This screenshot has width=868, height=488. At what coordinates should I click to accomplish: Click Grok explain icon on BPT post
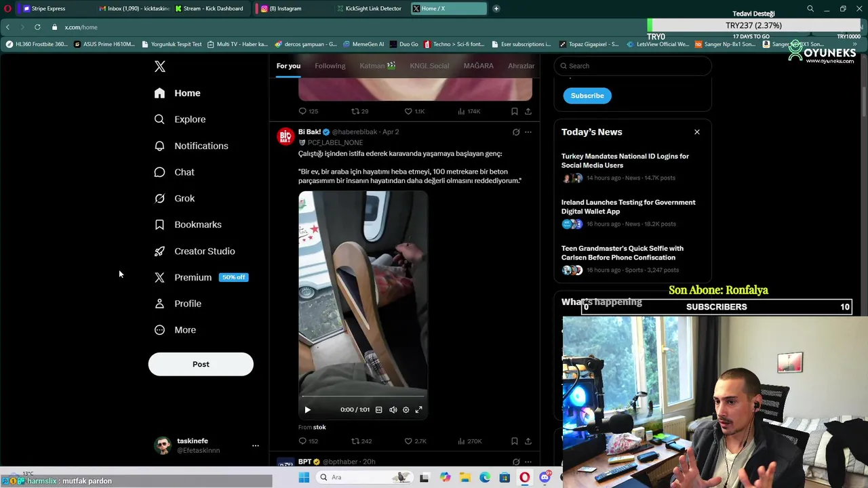[516, 462]
